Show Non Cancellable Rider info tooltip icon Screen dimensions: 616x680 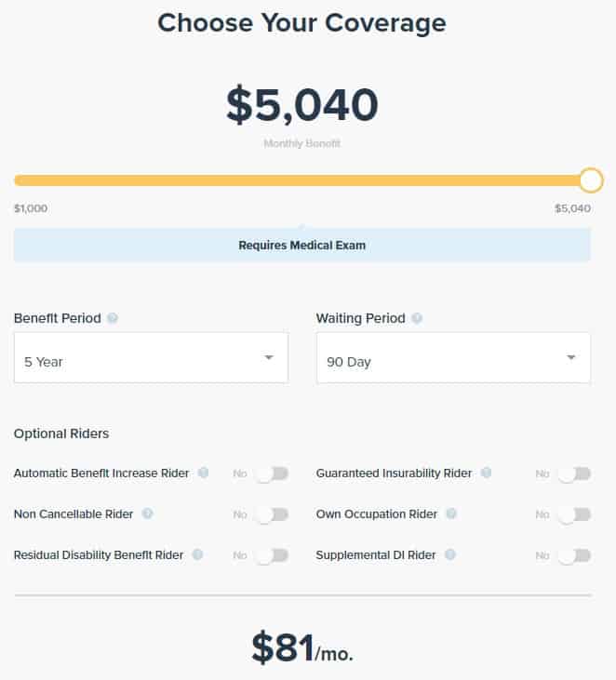[147, 513]
